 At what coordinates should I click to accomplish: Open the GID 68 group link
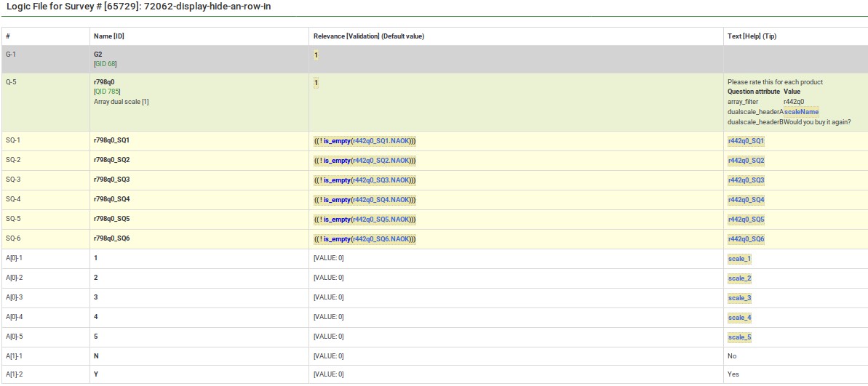106,64
